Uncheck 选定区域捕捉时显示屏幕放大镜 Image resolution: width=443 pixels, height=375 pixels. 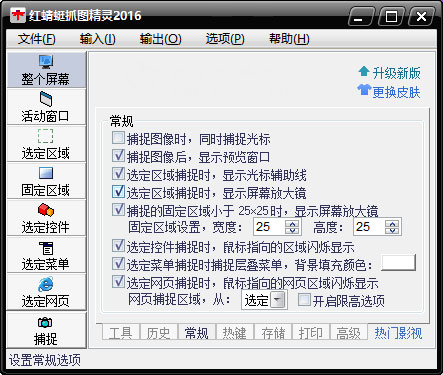[x=118, y=192]
